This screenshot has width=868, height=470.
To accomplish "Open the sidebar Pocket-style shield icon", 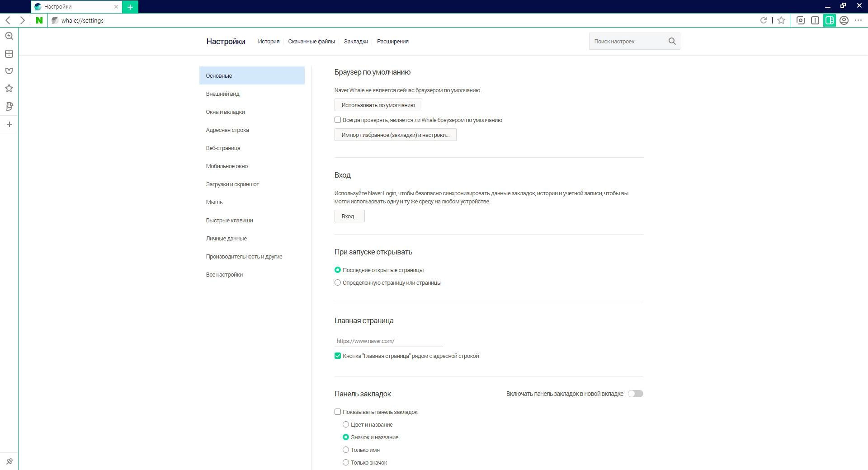I will coord(9,71).
